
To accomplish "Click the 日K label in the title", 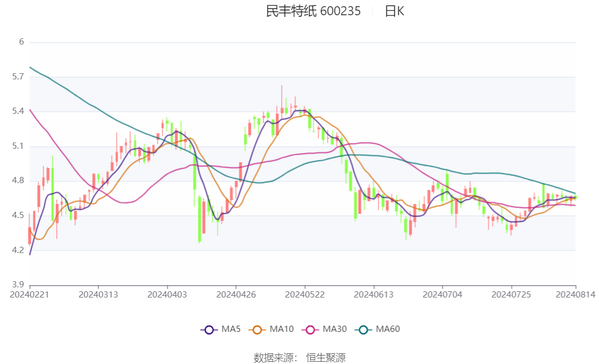I will click(x=394, y=11).
